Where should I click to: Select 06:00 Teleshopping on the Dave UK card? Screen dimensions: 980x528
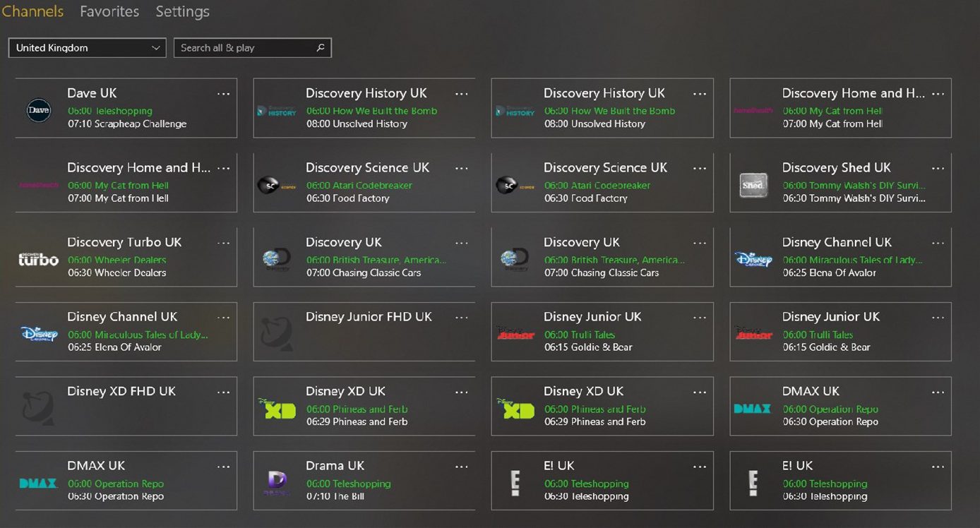click(110, 111)
